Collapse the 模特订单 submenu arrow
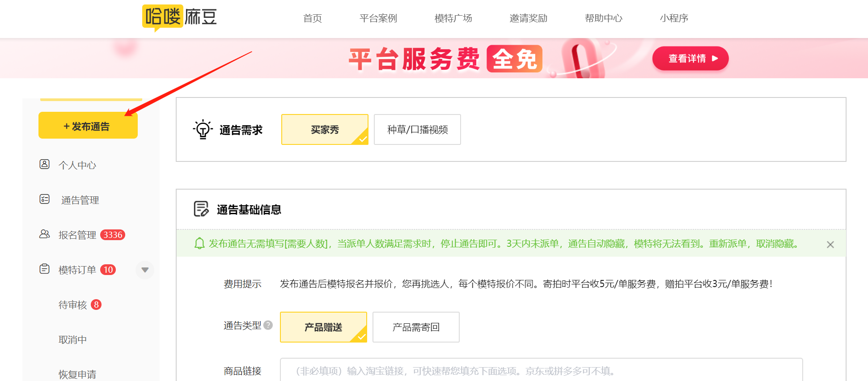The height and width of the screenshot is (381, 868). point(145,270)
